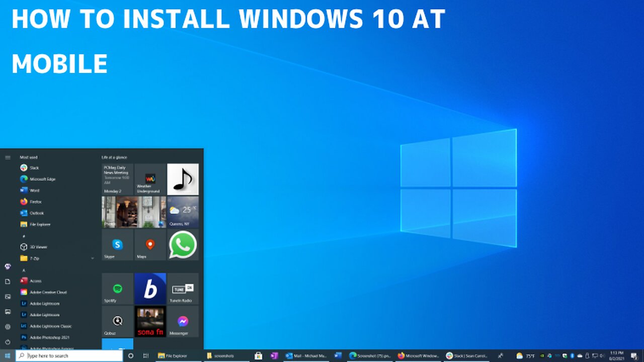
Task: Open the notification Action Center icon
Action: click(635, 355)
